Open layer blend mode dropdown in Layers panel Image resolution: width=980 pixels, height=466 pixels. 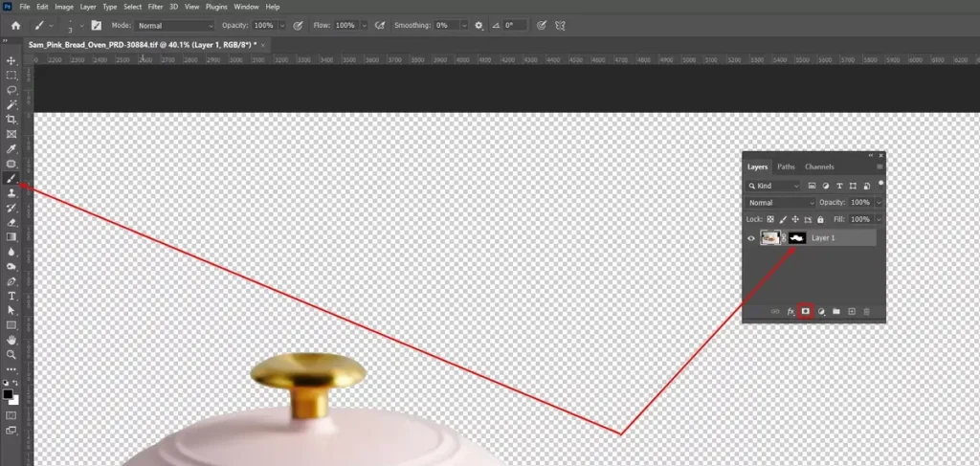tap(781, 203)
